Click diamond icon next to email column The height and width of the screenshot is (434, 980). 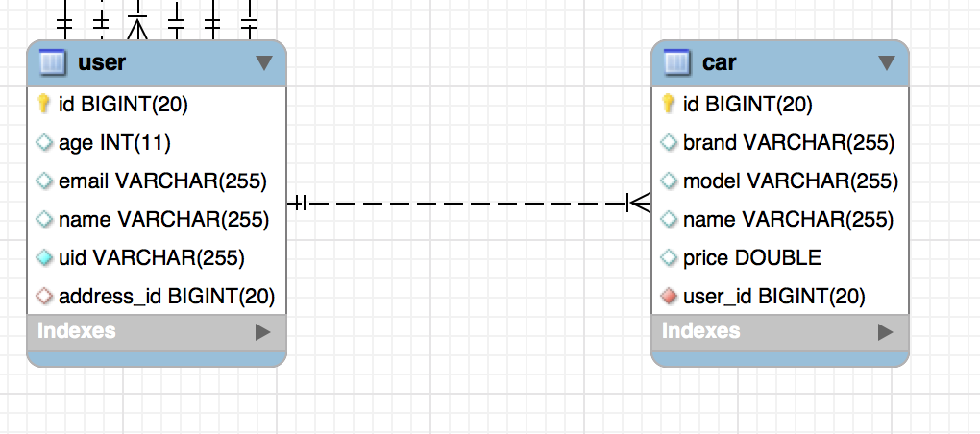click(x=44, y=181)
